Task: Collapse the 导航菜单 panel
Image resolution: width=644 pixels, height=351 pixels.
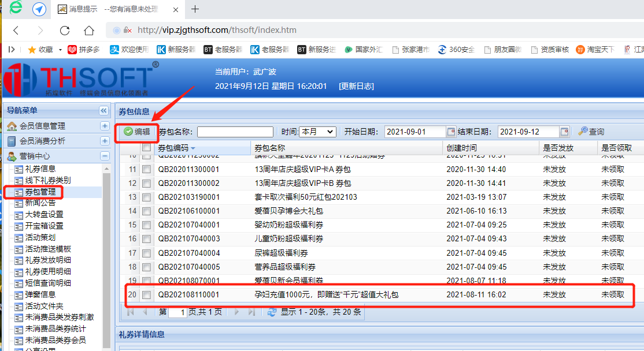Action: click(103, 111)
